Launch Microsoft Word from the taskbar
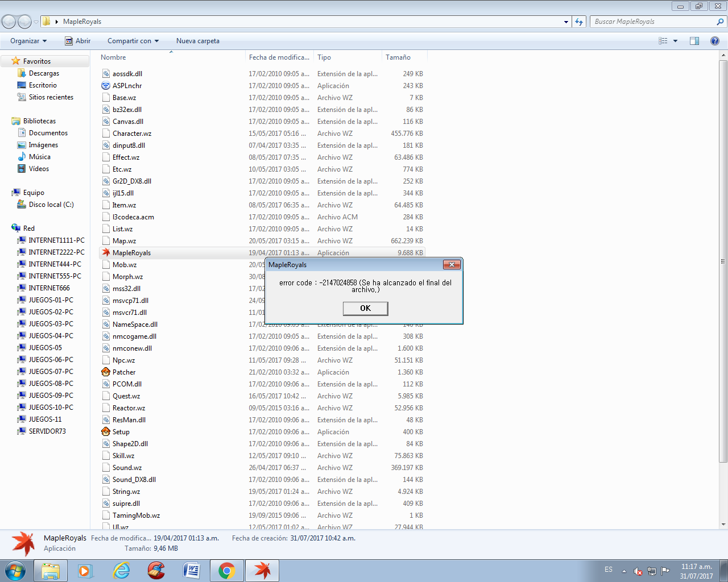The width and height of the screenshot is (728, 582). (x=192, y=571)
